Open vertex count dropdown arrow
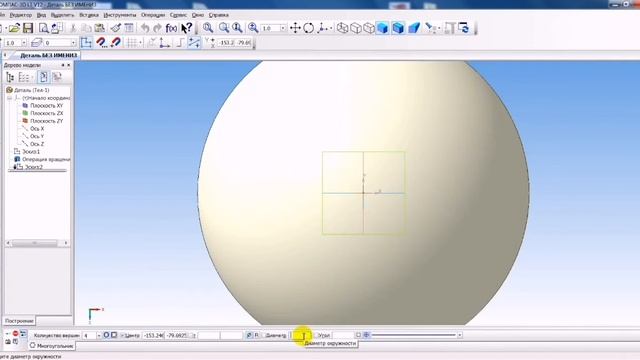 pyautogui.click(x=99, y=336)
